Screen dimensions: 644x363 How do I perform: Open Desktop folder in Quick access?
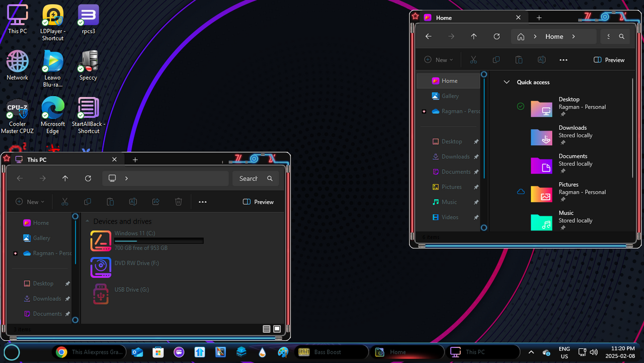coord(569,107)
